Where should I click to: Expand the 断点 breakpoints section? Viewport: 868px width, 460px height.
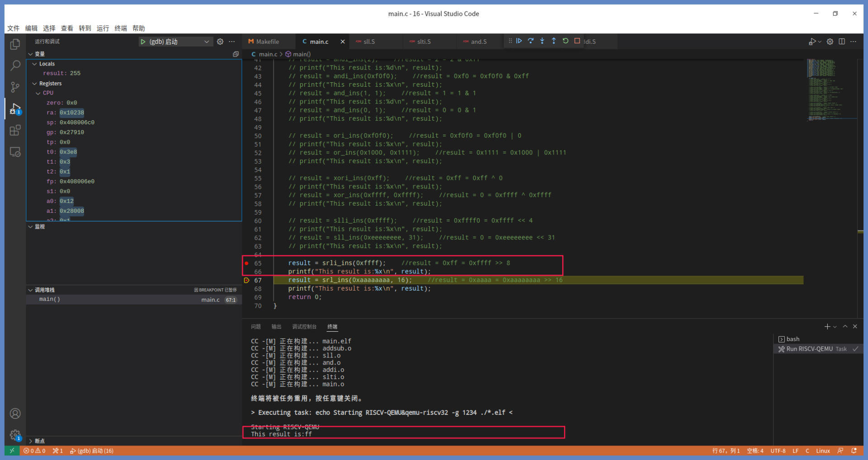[31, 441]
